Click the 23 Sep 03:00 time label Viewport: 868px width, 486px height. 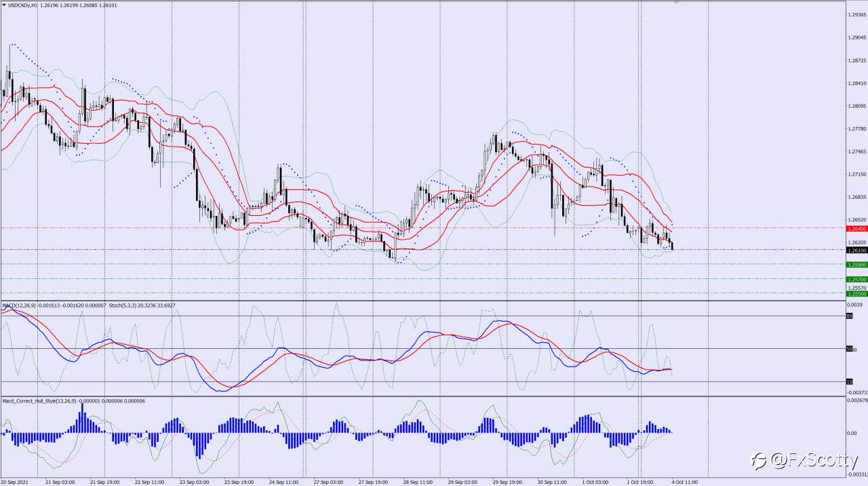[x=194, y=481]
